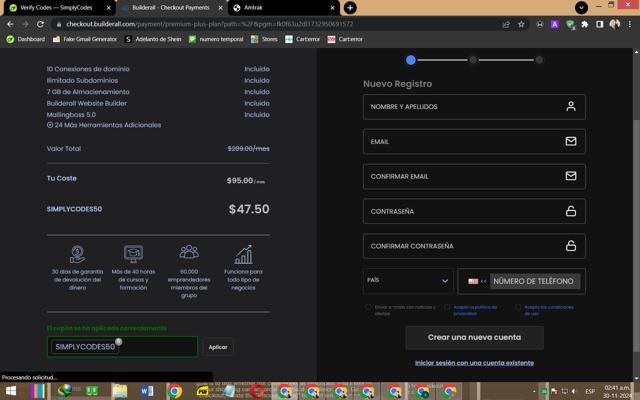Open the Extensions puzzle menu
640x400 pixels.
coord(584,24)
